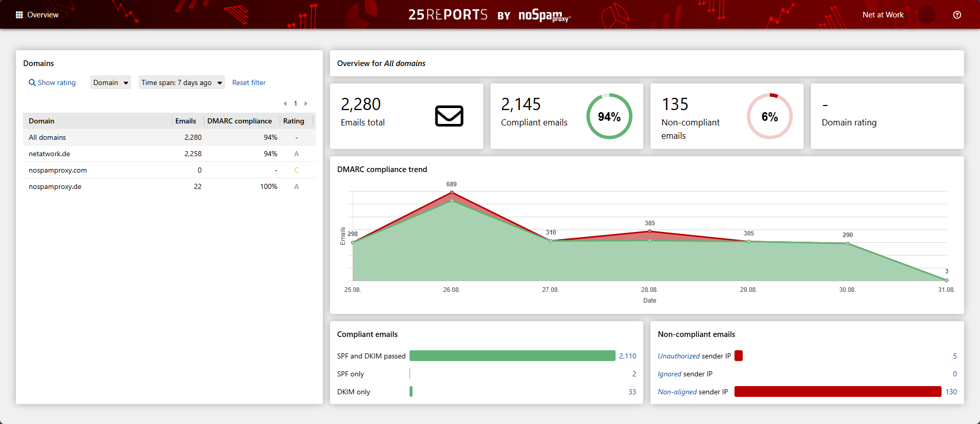Screen dimensions: 980x424
Task: Reset the domain filter
Action: 249,82
